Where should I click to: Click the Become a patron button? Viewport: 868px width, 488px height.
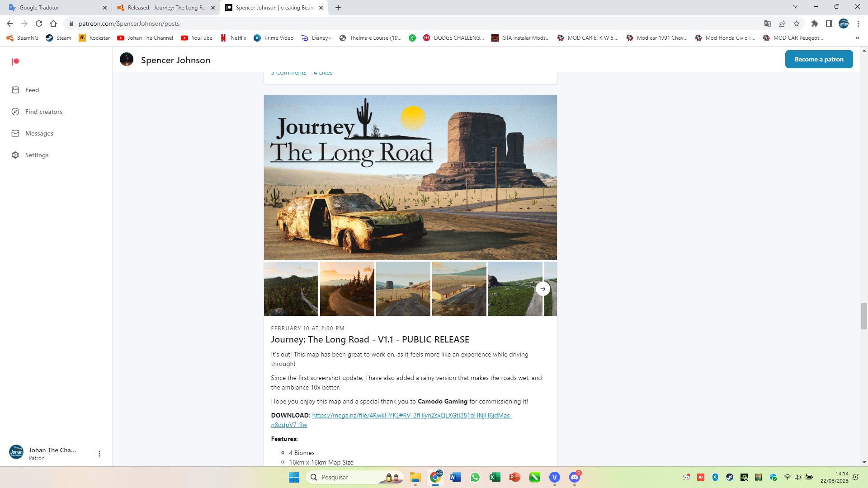(x=819, y=59)
